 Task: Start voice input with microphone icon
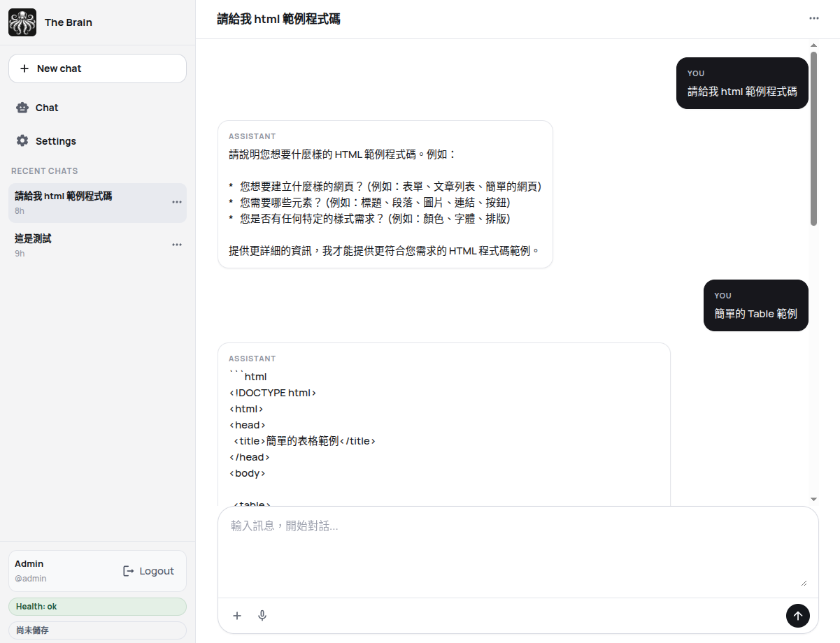262,616
